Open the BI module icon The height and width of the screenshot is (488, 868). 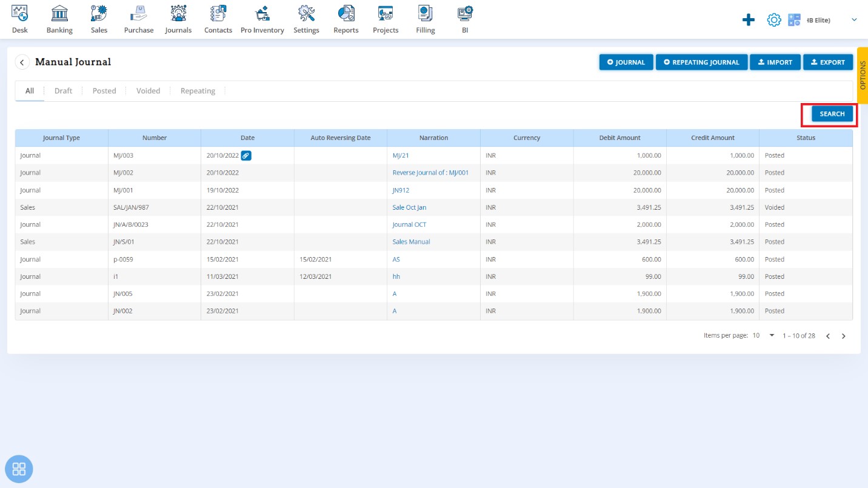click(x=465, y=13)
